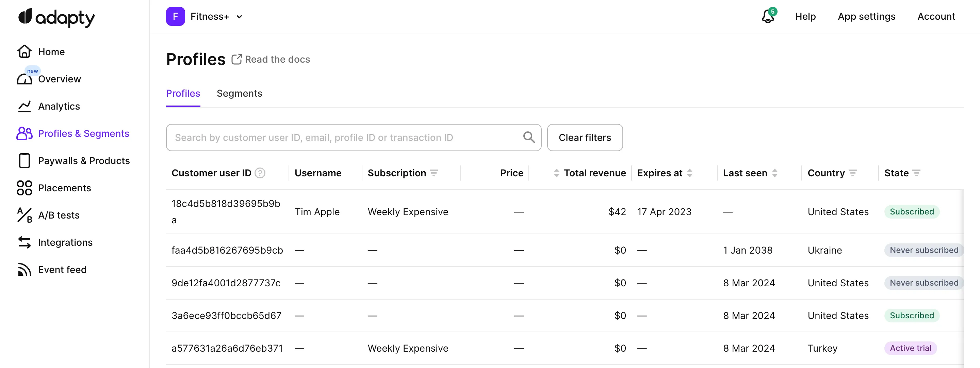980x368 pixels.
Task: Open the Country column filter
Action: pyautogui.click(x=852, y=173)
